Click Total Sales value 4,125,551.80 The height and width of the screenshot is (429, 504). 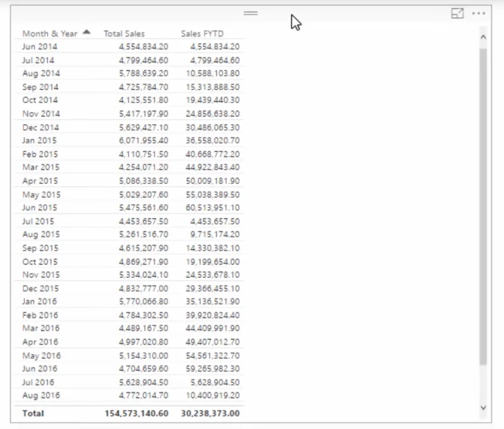(144, 100)
